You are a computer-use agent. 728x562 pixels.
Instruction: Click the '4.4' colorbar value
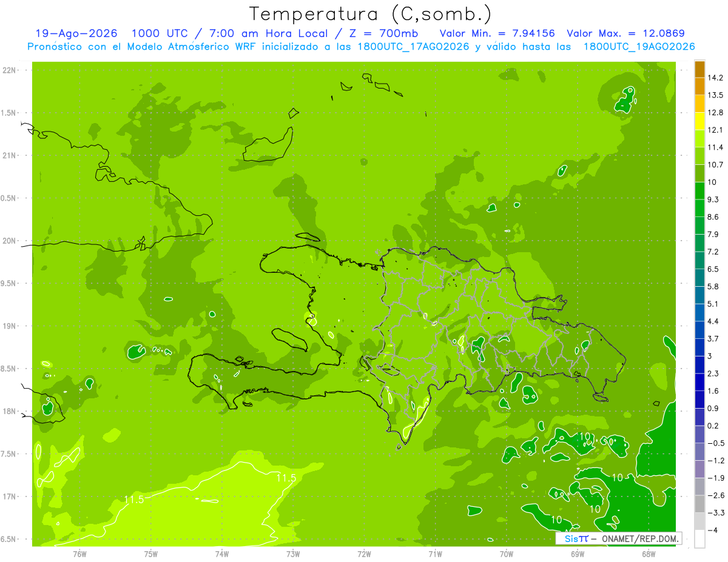pyautogui.click(x=713, y=321)
